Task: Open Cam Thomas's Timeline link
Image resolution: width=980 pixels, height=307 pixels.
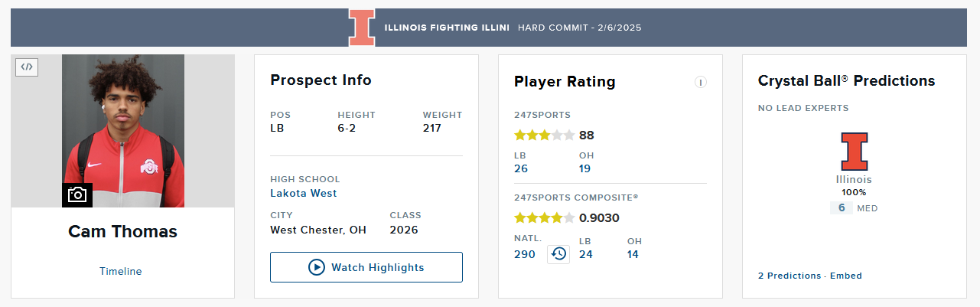Action: 121,271
